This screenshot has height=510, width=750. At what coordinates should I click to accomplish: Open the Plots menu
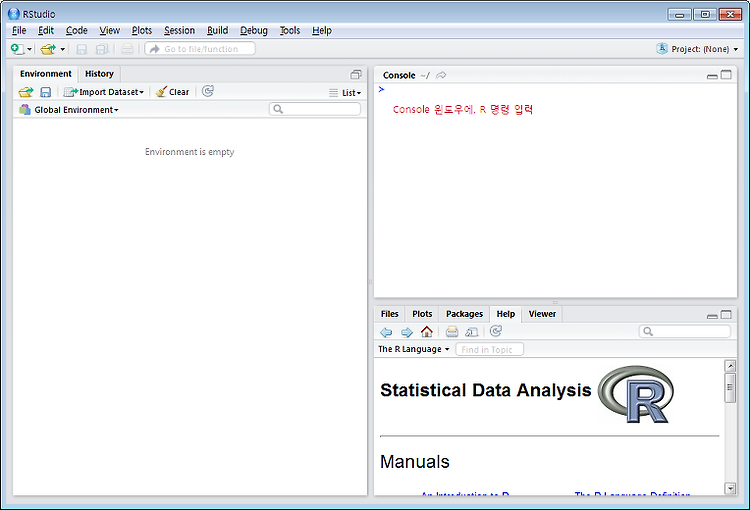(x=142, y=30)
